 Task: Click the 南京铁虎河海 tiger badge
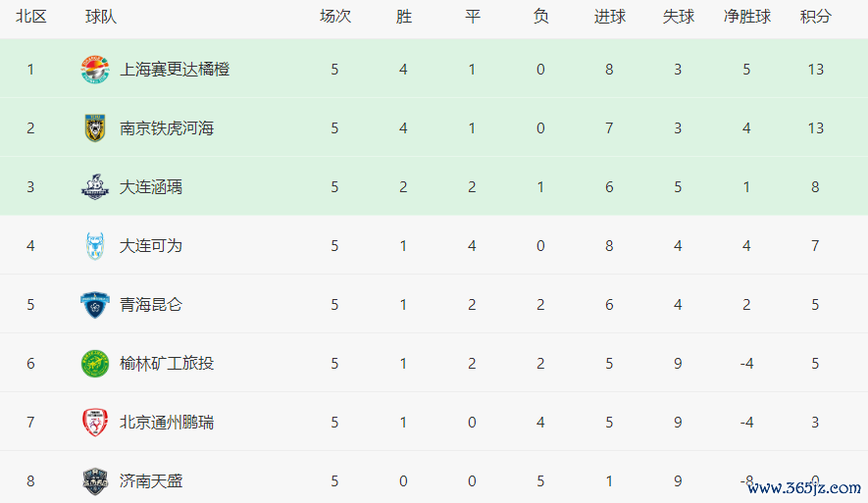95,128
